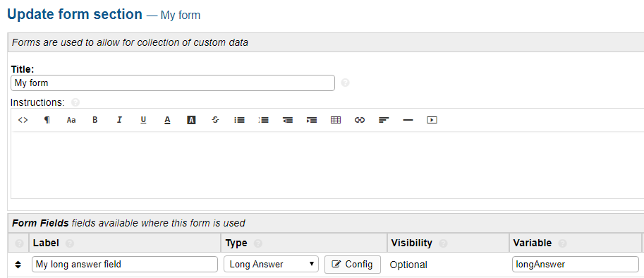
Task: Click help icon beside Type column header
Action: tap(257, 243)
